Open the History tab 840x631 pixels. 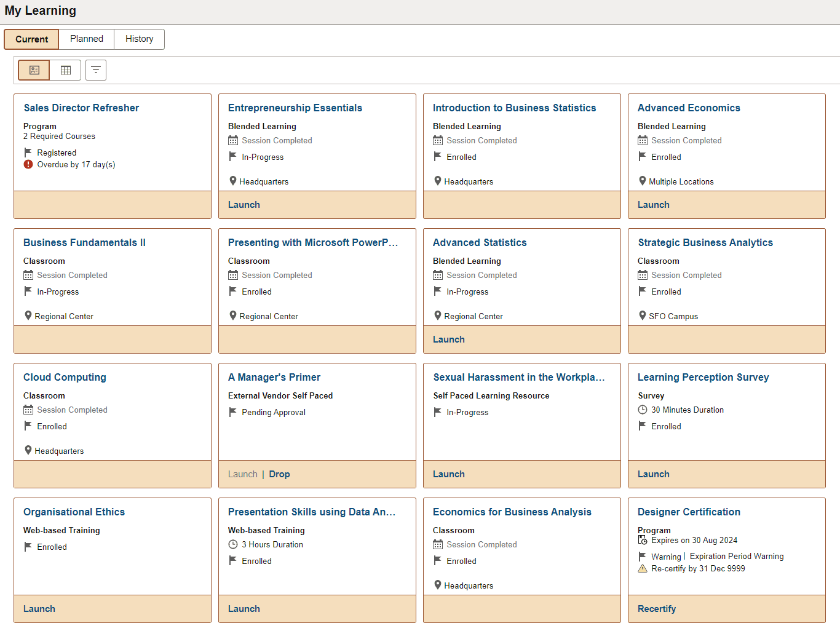(x=139, y=39)
